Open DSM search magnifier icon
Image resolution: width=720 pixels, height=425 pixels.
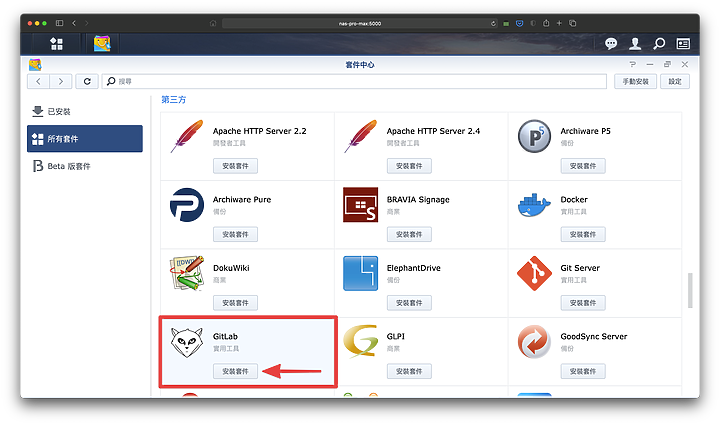click(x=659, y=44)
